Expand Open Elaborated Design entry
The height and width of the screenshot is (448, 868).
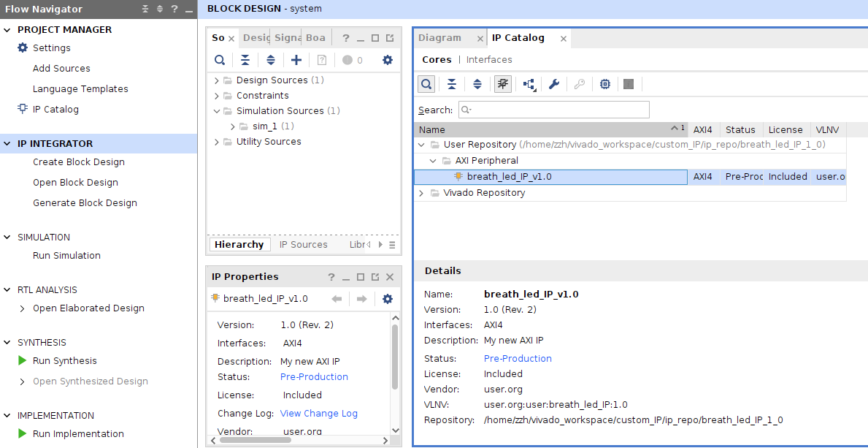[22, 308]
